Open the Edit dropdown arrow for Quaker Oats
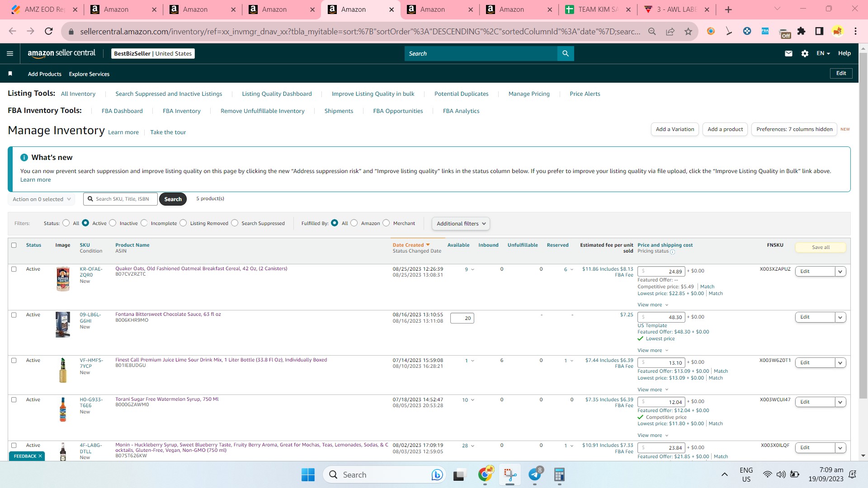 [840, 272]
